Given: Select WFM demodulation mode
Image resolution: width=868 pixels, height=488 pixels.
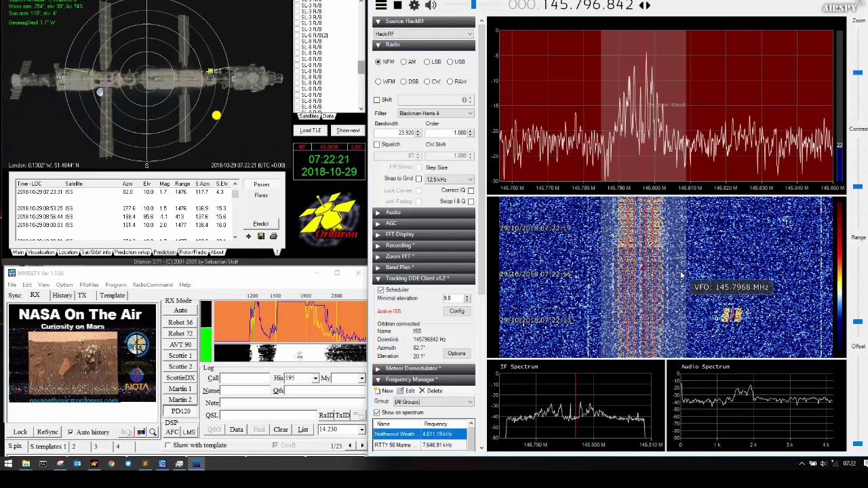Looking at the screenshot, I should (x=384, y=81).
